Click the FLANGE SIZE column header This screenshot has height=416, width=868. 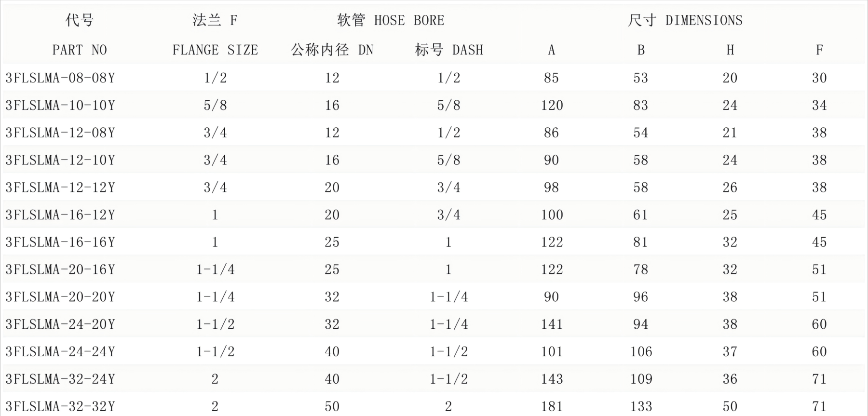click(215, 50)
